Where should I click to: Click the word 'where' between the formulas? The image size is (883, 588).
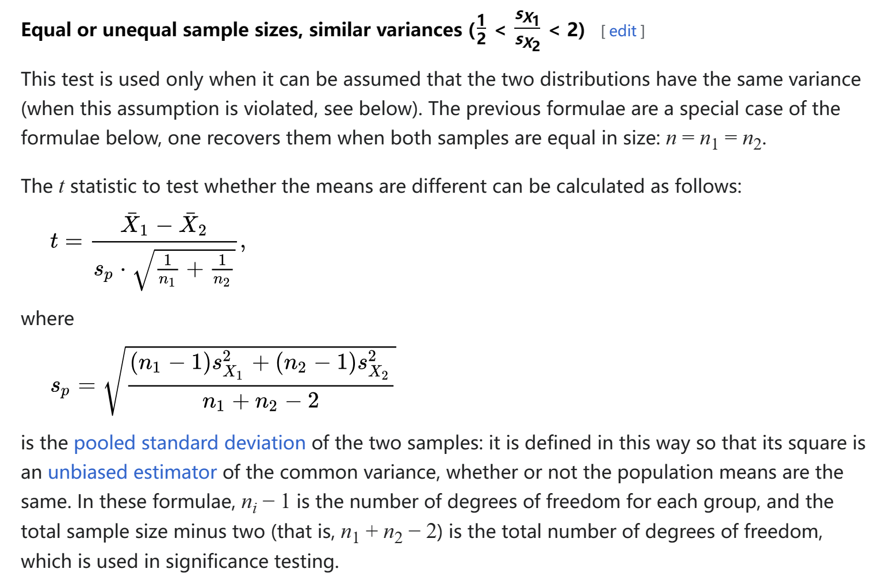pyautogui.click(x=47, y=318)
